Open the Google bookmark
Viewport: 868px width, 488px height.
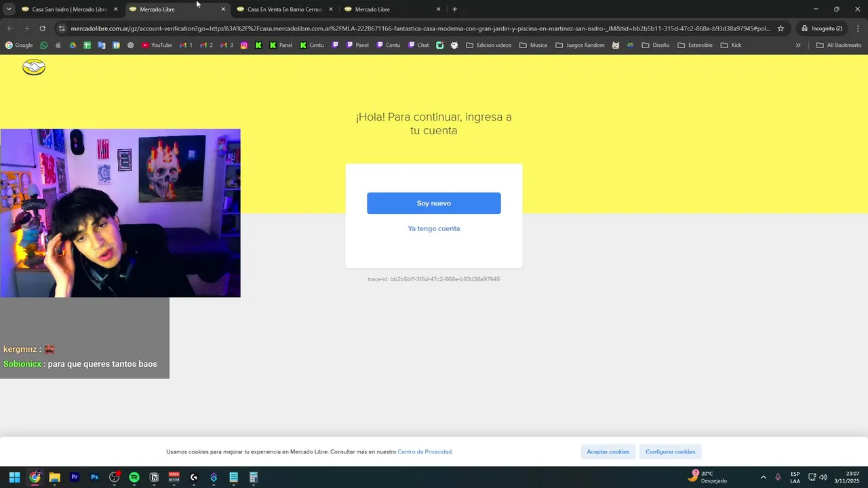point(19,45)
